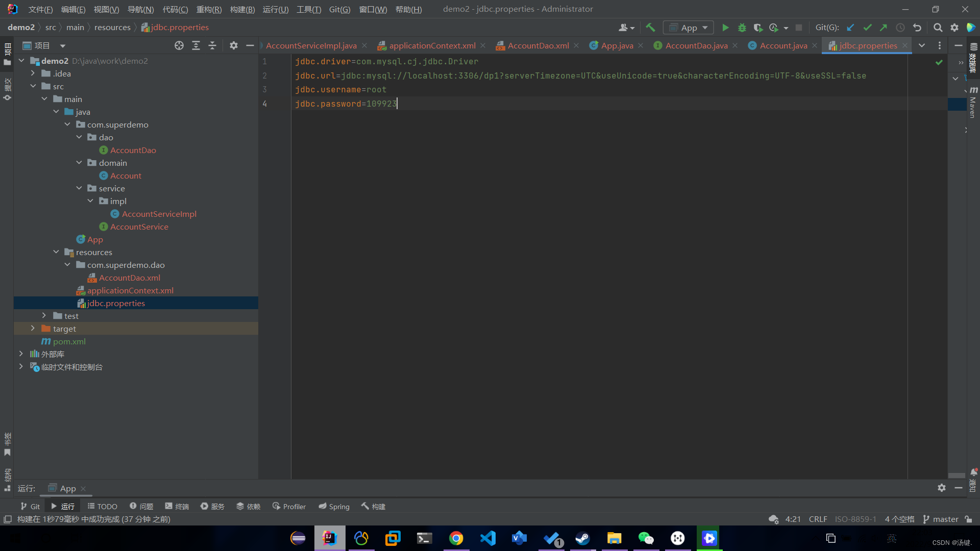Image resolution: width=980 pixels, height=551 pixels.
Task: Select opened file target icon in project panel
Action: pyautogui.click(x=179, y=45)
